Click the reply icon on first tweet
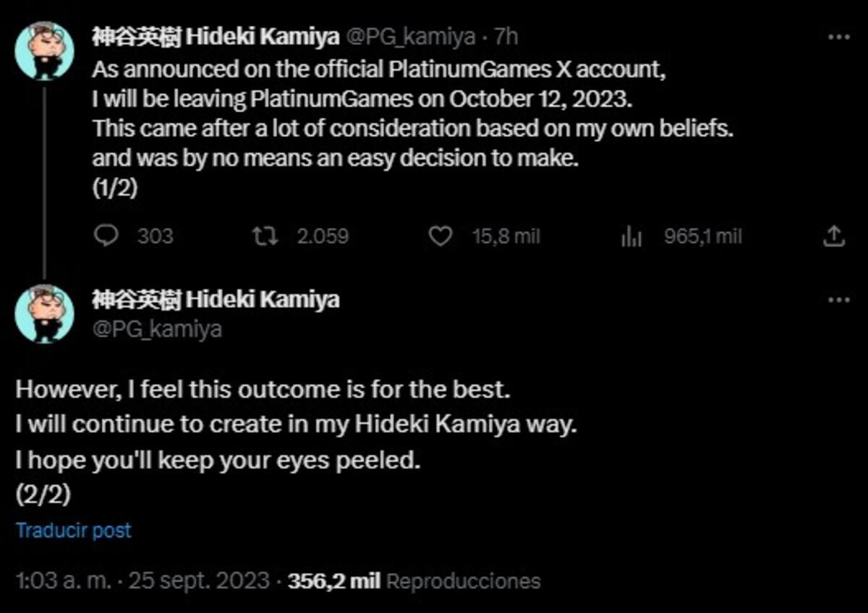The image size is (868, 613). [106, 236]
